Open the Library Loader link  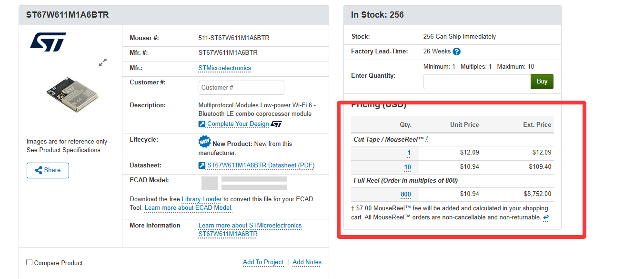[201, 199]
